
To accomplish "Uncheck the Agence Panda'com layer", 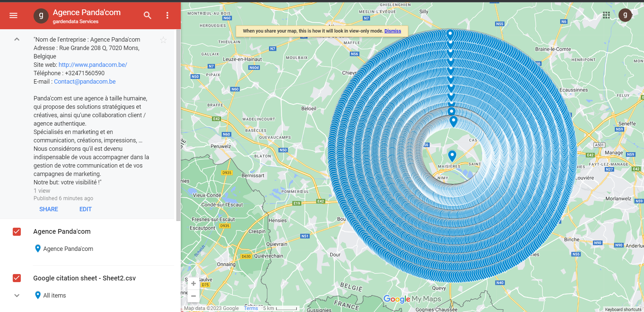I will coord(17,232).
